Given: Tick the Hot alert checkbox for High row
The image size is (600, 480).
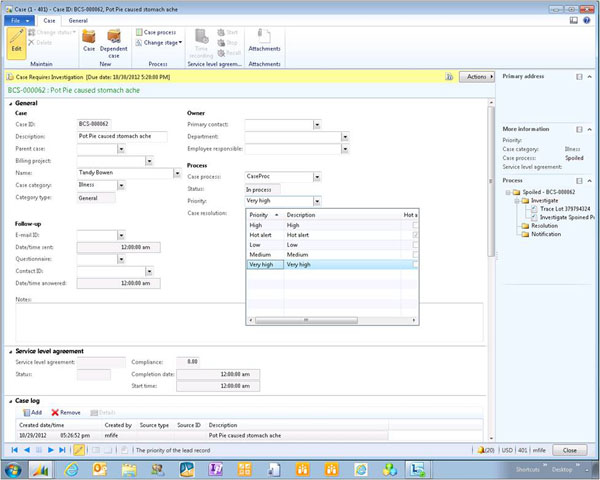Looking at the screenshot, I should click(x=416, y=225).
